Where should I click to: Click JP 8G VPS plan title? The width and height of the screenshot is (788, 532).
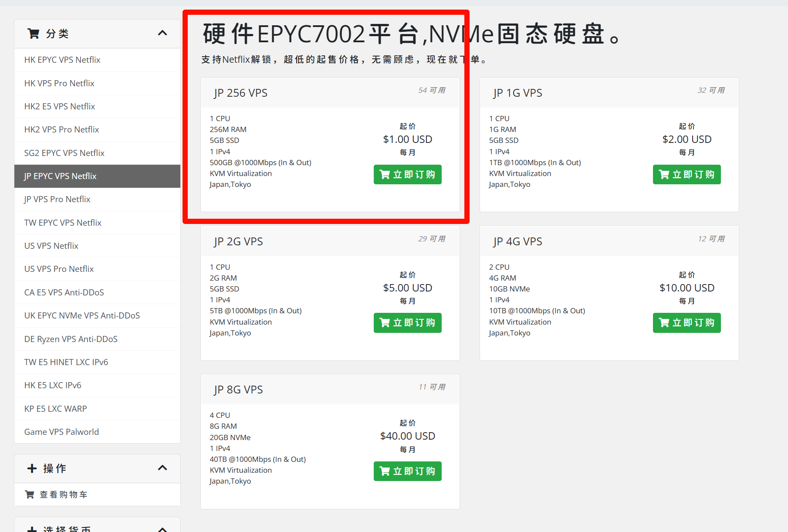coord(238,390)
